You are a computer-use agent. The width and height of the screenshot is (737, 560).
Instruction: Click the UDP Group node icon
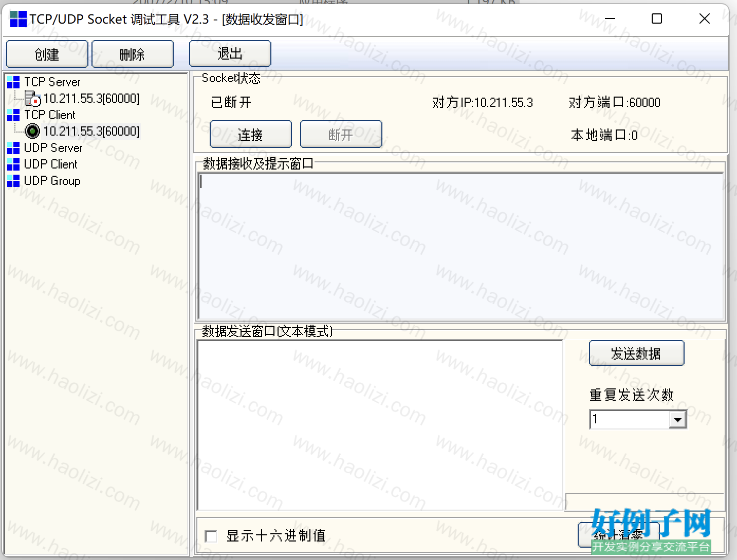point(14,181)
